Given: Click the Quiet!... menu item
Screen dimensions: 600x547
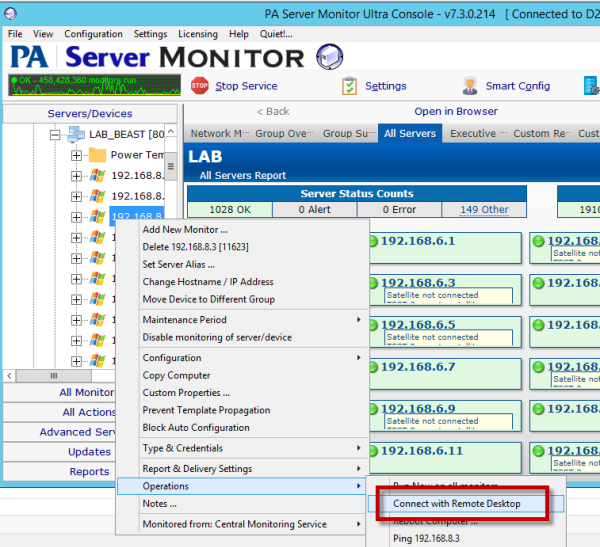Looking at the screenshot, I should pyautogui.click(x=276, y=34).
